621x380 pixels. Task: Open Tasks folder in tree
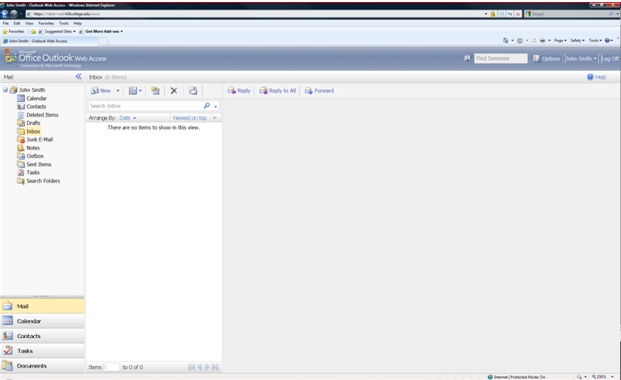click(x=33, y=172)
